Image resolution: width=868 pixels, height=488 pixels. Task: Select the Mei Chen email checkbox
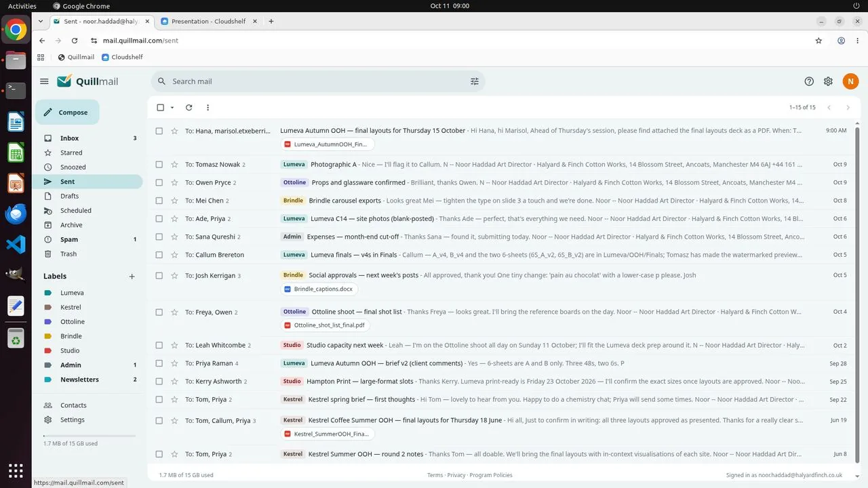(159, 201)
